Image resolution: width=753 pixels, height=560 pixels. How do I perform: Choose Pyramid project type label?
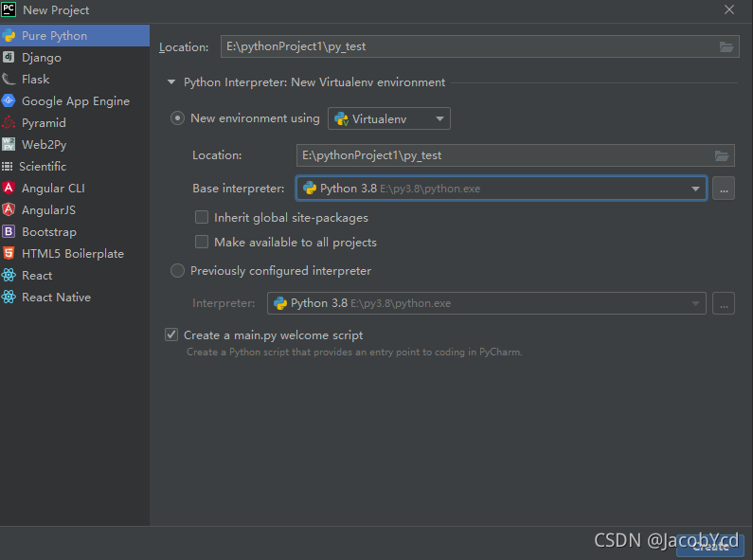[x=44, y=123]
